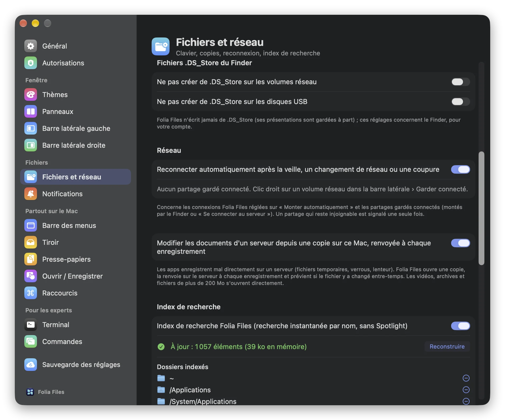505x420 pixels.
Task: Click the green À jour status text
Action: pos(239,347)
